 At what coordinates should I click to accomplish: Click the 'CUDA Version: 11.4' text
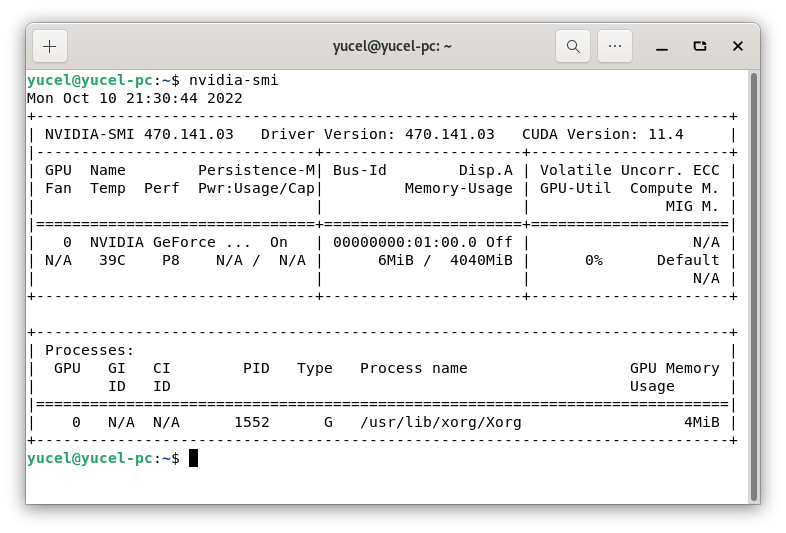pos(603,134)
